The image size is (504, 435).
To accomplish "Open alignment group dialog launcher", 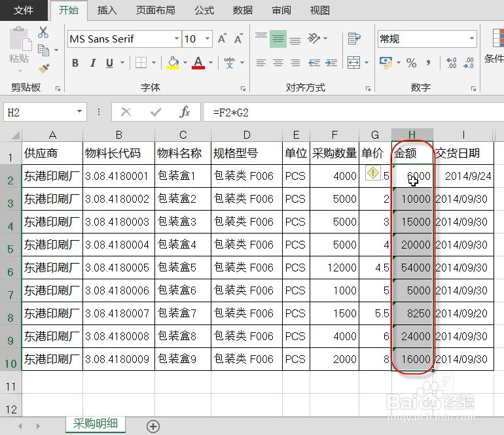I will (x=368, y=89).
